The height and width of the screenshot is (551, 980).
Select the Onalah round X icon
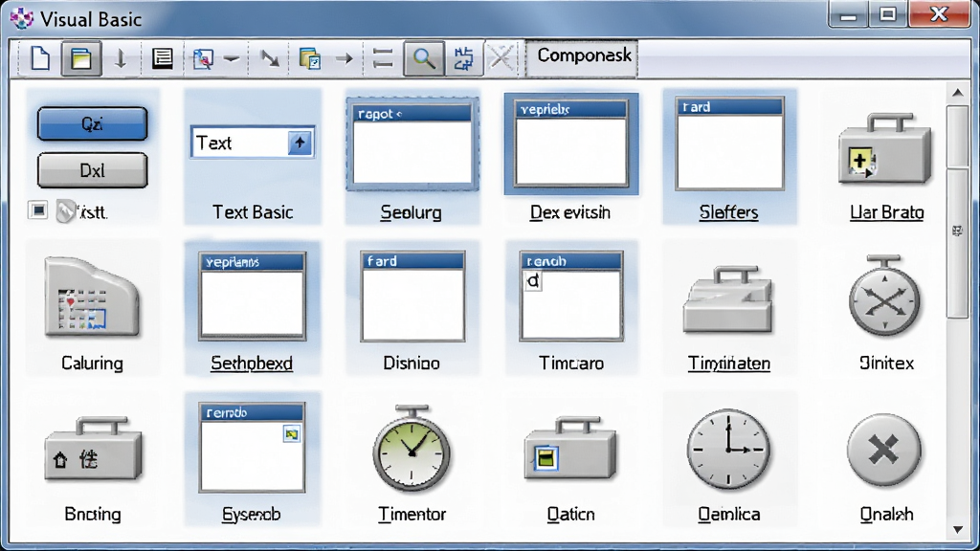(884, 450)
